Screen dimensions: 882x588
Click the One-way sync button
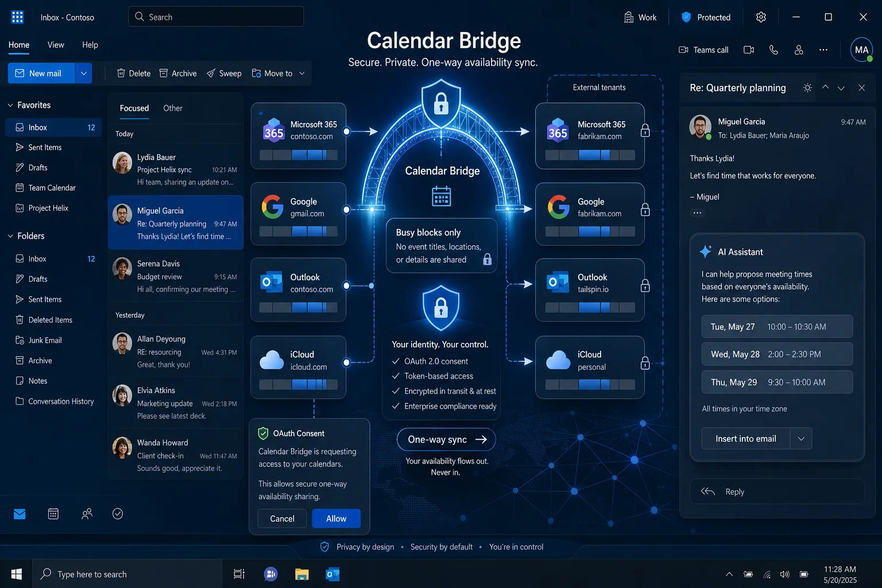click(x=446, y=439)
